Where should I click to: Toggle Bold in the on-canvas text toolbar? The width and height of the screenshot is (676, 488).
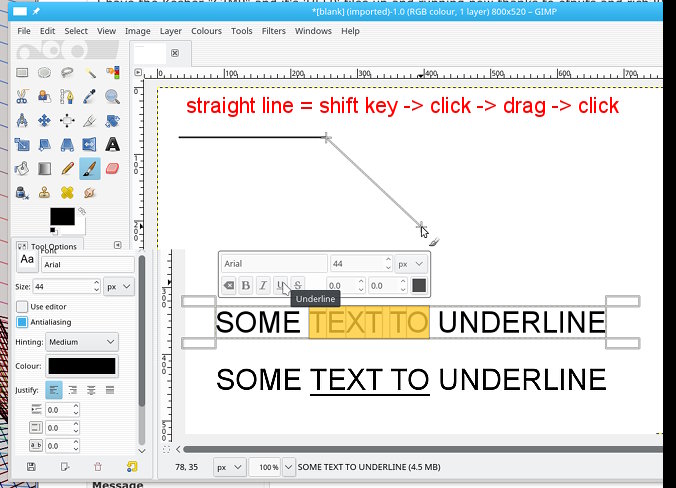coord(245,286)
